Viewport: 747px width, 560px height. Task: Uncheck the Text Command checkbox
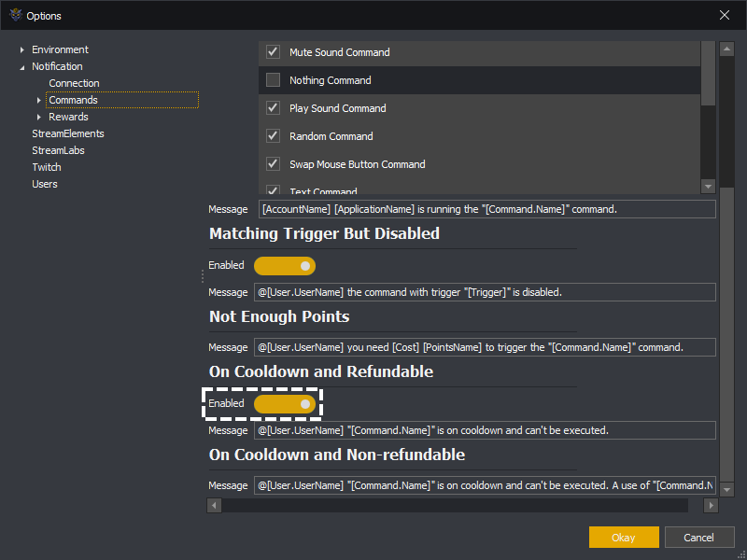(x=273, y=190)
